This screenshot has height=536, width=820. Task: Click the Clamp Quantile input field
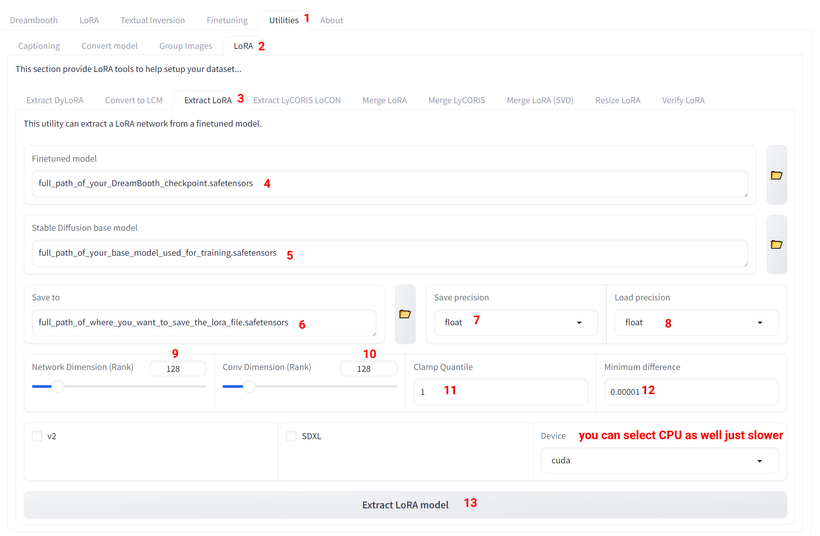pos(501,392)
